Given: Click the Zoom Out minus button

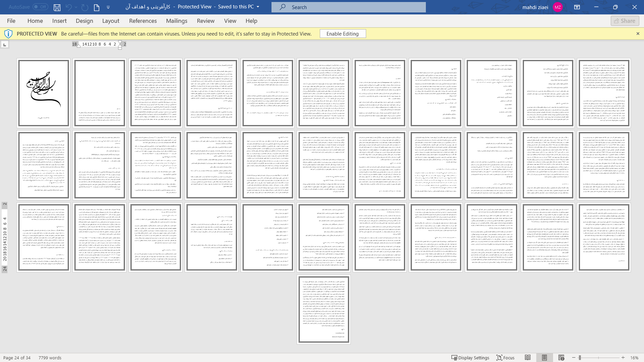Looking at the screenshot, I should click(x=574, y=358).
